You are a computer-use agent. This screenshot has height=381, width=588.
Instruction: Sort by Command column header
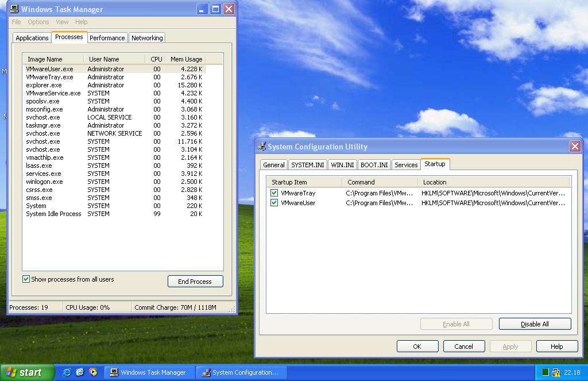380,182
